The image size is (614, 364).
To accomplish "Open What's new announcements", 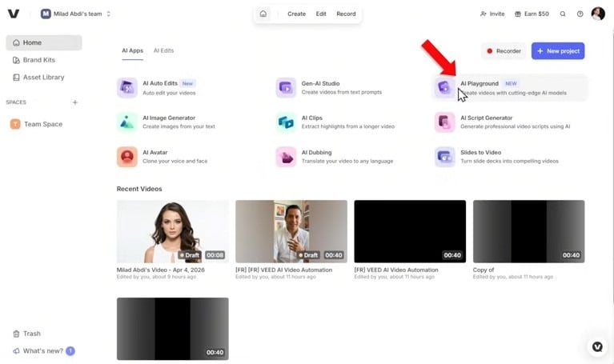I will pos(44,350).
